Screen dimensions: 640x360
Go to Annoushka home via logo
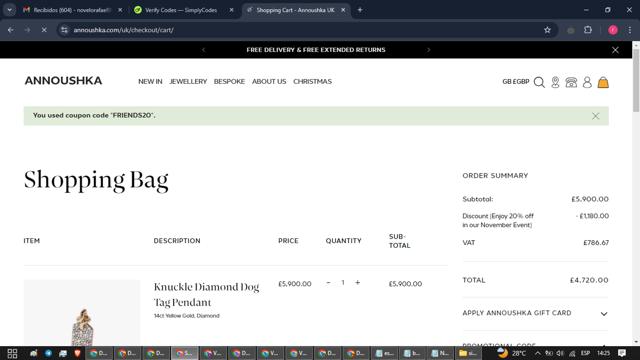pos(63,81)
